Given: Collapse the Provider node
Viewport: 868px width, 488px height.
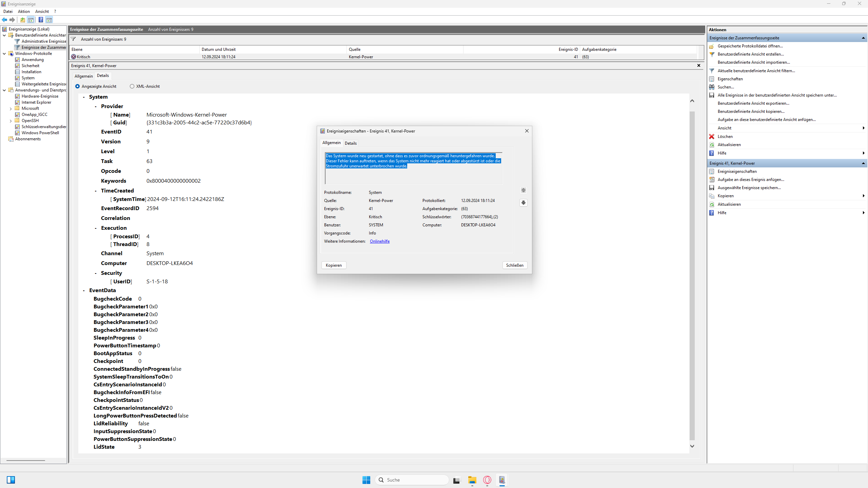Looking at the screenshot, I should click(x=96, y=106).
